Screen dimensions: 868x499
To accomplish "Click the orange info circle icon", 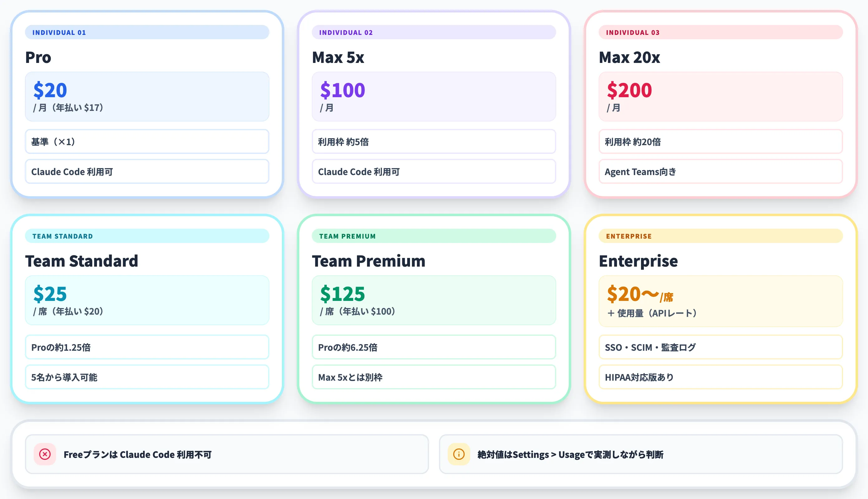I will pyautogui.click(x=459, y=454).
